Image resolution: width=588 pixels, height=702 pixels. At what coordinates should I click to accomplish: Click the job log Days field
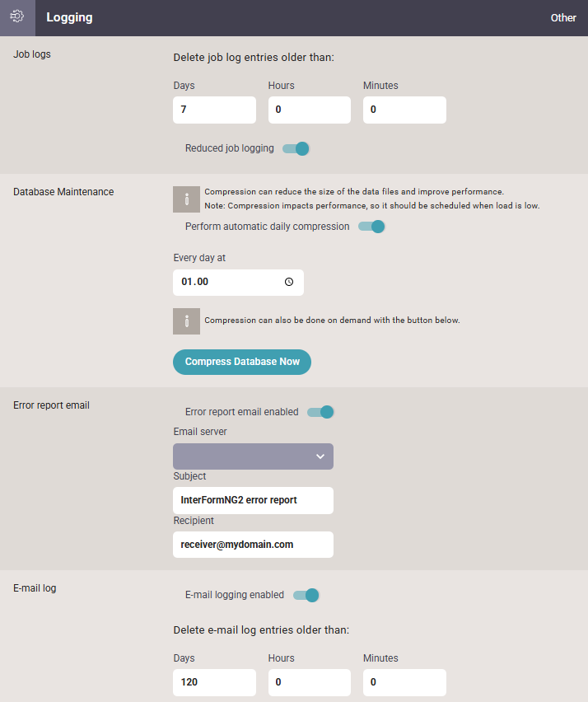[x=214, y=110]
